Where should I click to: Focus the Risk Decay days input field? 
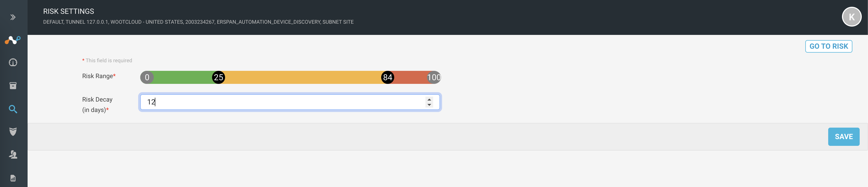click(x=290, y=102)
